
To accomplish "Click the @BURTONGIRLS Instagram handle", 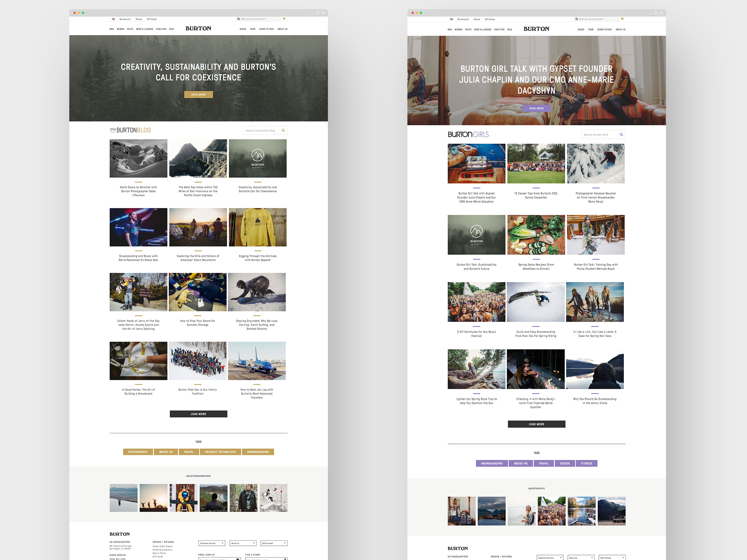I will point(536,489).
